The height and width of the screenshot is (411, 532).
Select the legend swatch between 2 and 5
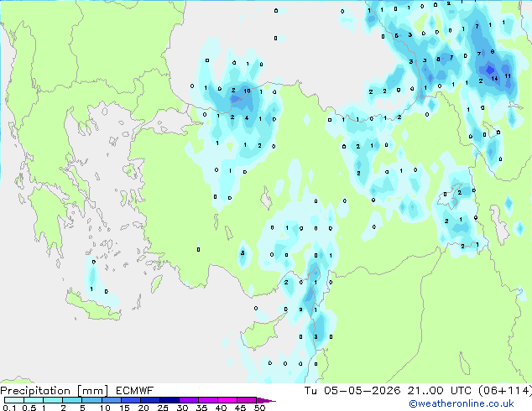pyautogui.click(x=72, y=400)
